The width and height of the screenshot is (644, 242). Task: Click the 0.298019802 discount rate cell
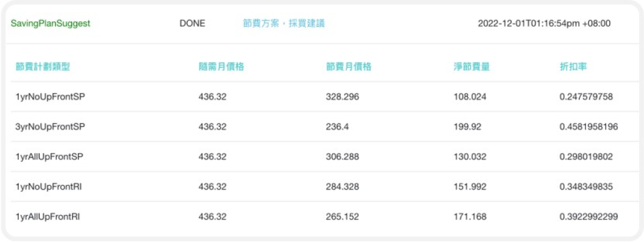coord(586,156)
